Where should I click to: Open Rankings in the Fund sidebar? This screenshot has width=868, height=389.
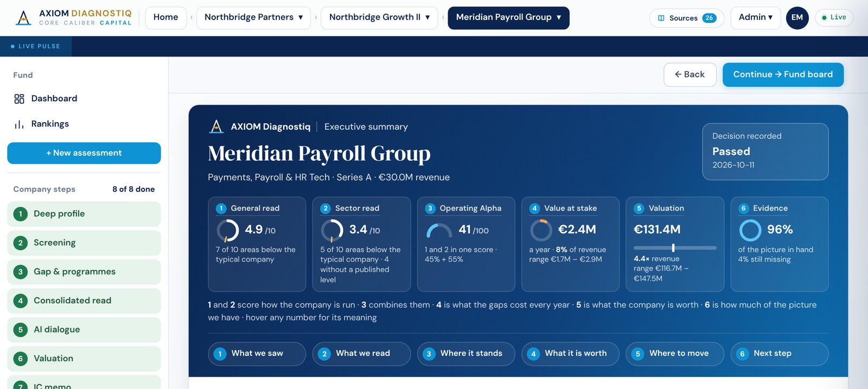point(84,124)
